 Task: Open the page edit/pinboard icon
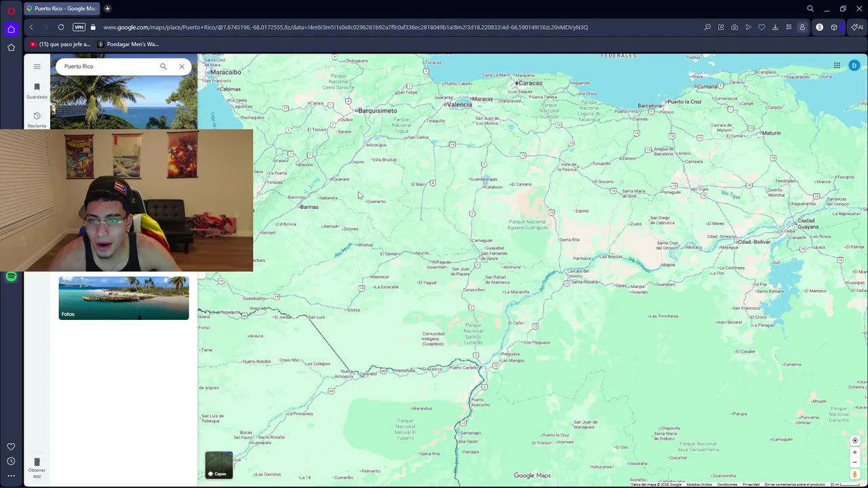point(721,27)
